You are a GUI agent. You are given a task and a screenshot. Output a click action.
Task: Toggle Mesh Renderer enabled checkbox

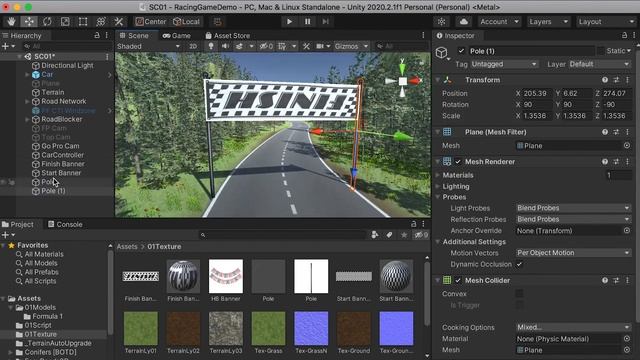click(x=458, y=162)
